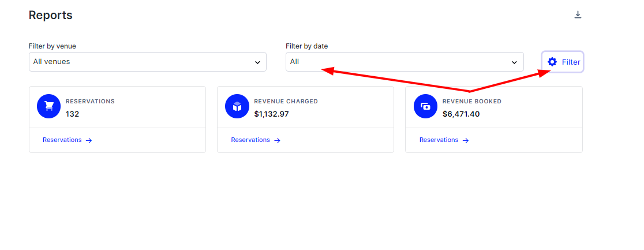This screenshot has height=250, width=644.
Task: Click the Filter button
Action: (563, 62)
